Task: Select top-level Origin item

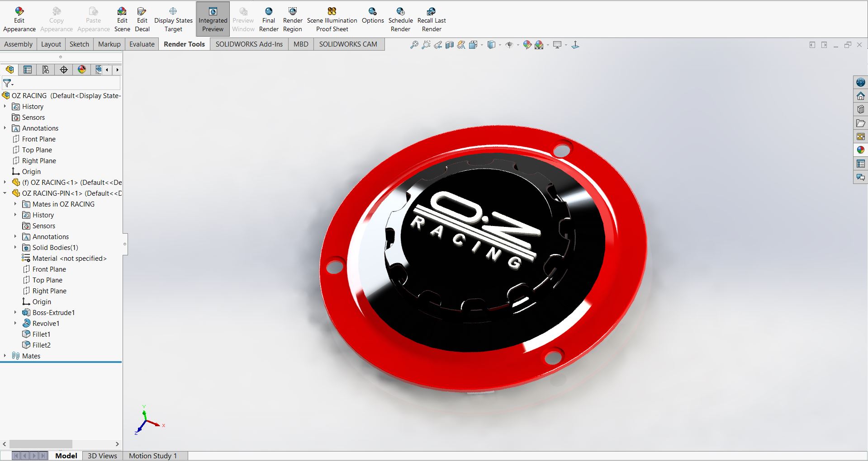Action: point(26,171)
